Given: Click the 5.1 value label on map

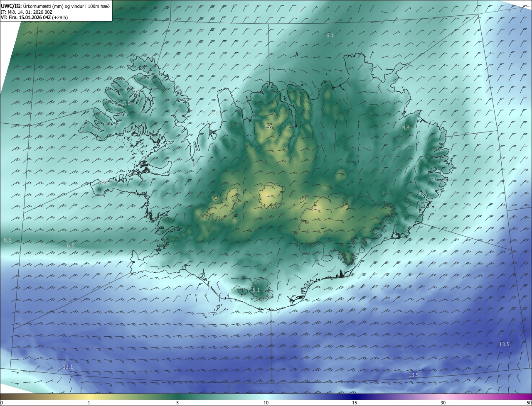Looking at the screenshot, I should [x=256, y=290].
